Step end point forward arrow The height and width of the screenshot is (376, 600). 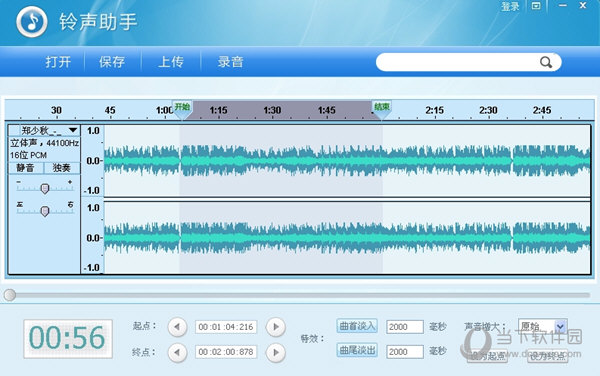(x=276, y=352)
